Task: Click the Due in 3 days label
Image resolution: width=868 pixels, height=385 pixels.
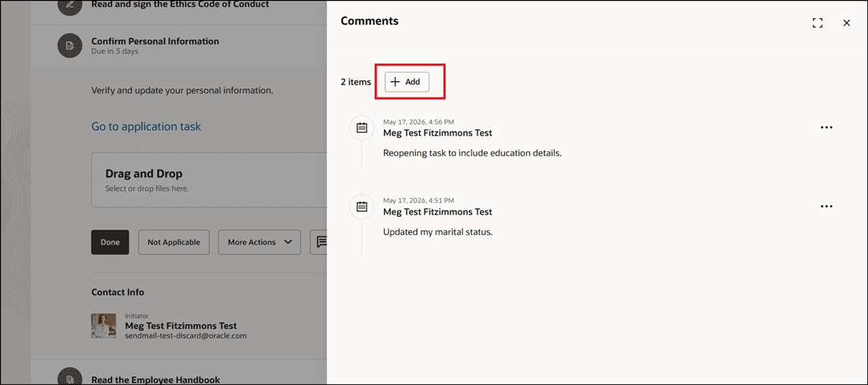Action: click(x=114, y=51)
